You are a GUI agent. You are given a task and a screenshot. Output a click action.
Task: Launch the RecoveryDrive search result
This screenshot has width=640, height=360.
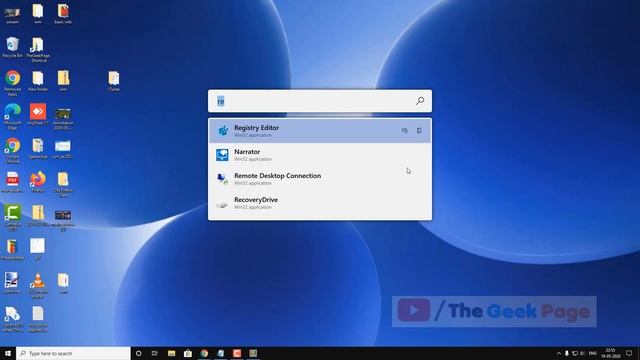(x=320, y=203)
